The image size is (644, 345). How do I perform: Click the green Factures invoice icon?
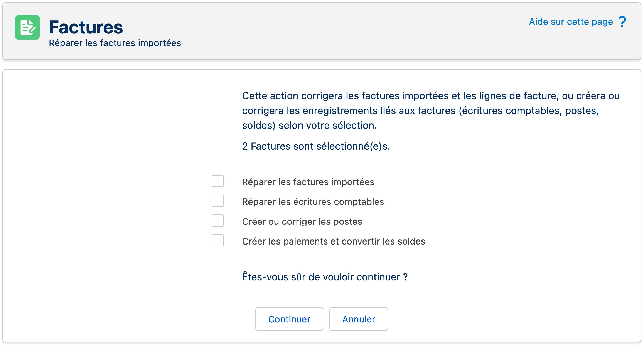tap(27, 27)
